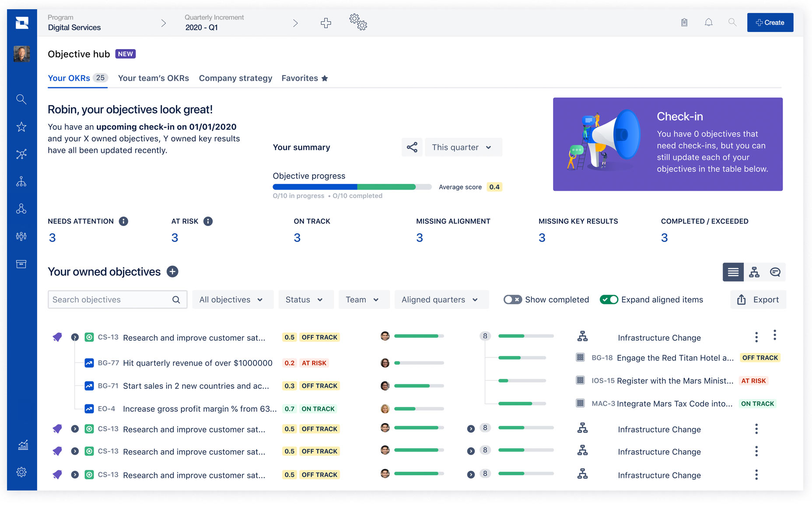The image size is (812, 508).
Task: Open the share icon next to Your summary
Action: coord(412,147)
